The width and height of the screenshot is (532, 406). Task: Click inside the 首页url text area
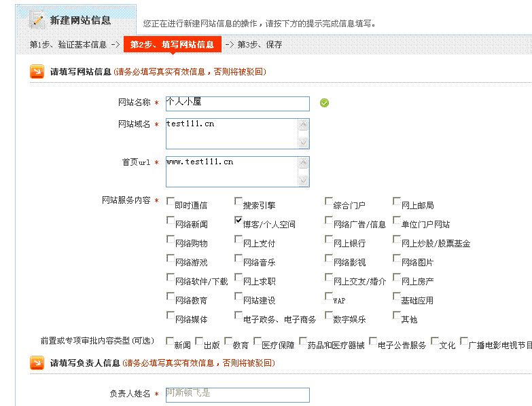click(230, 172)
